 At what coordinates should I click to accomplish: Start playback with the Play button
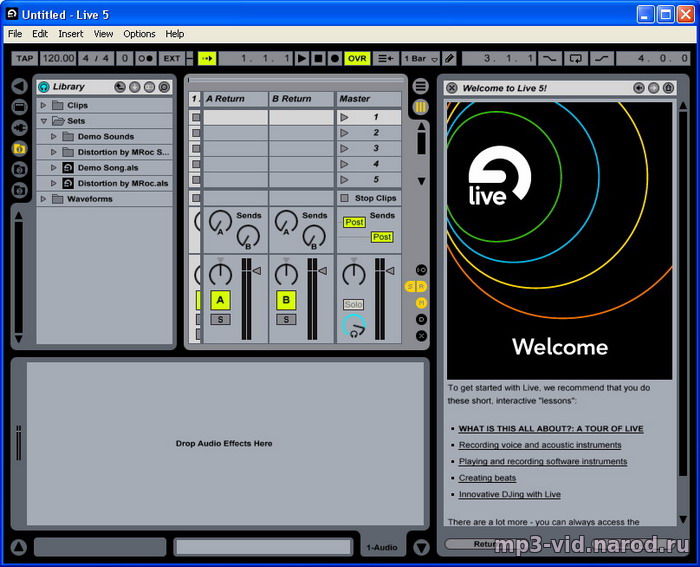pos(302,58)
